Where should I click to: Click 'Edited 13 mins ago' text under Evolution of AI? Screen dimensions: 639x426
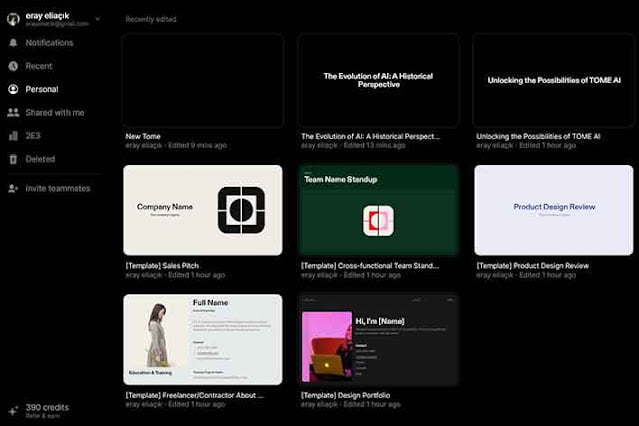pos(375,145)
